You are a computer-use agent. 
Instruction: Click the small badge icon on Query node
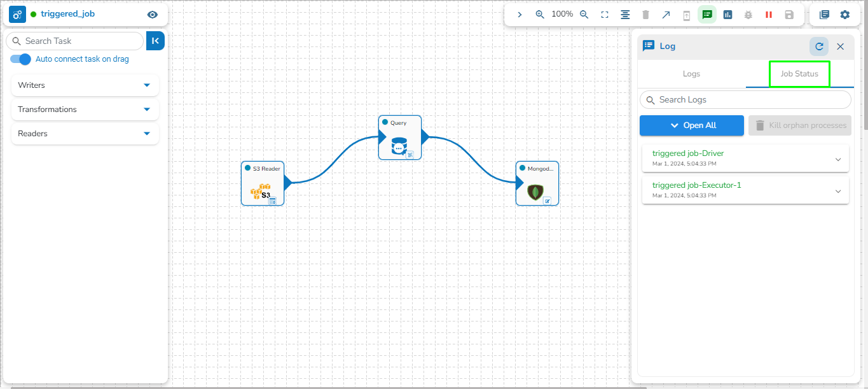[410, 155]
